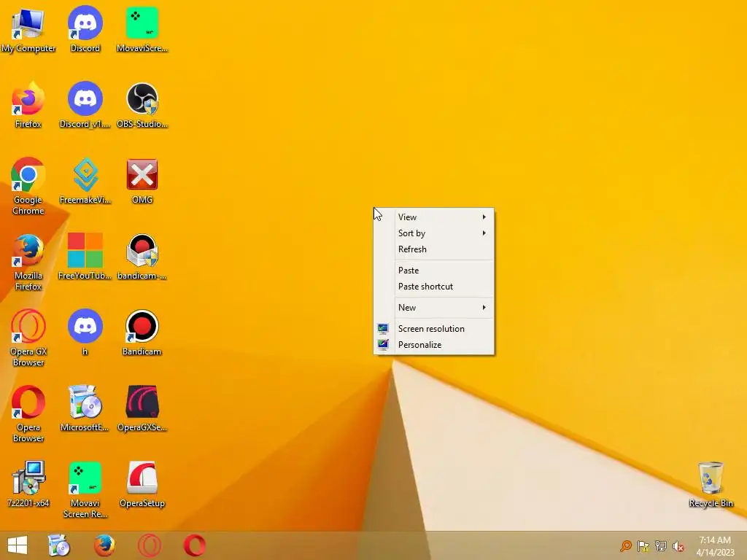This screenshot has height=560, width=747.
Task: Launch Opera from the taskbar
Action: pos(195,545)
